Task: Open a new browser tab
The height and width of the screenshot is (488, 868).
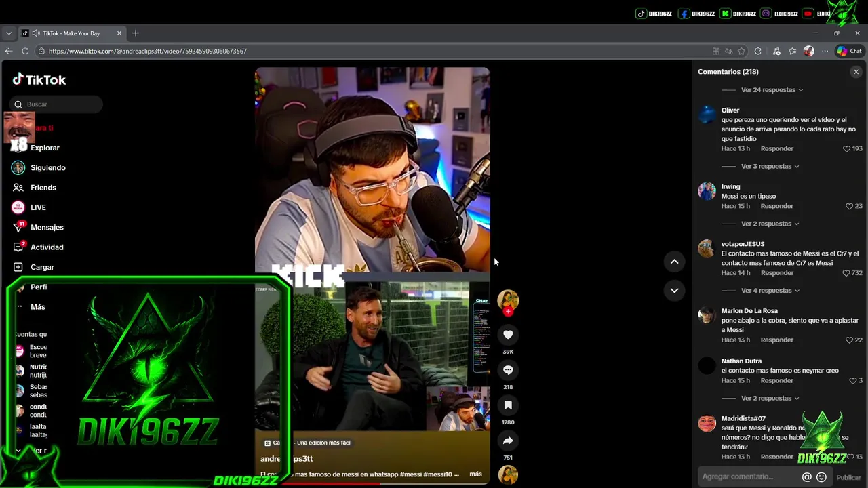Action: click(136, 33)
